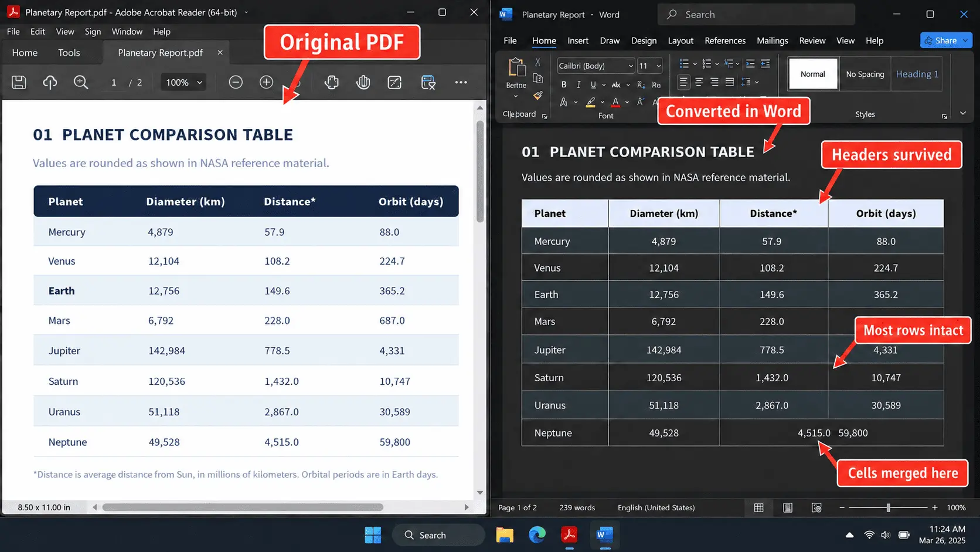Click the Format Painter brush in Word
Screen dimensions: 980x552
pyautogui.click(x=538, y=95)
